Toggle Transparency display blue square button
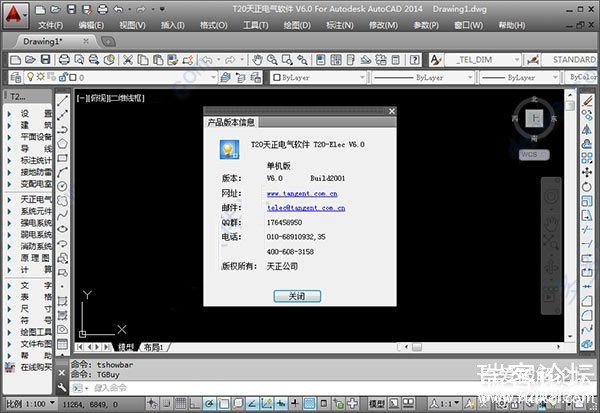600x413 pixels. pos(310,403)
